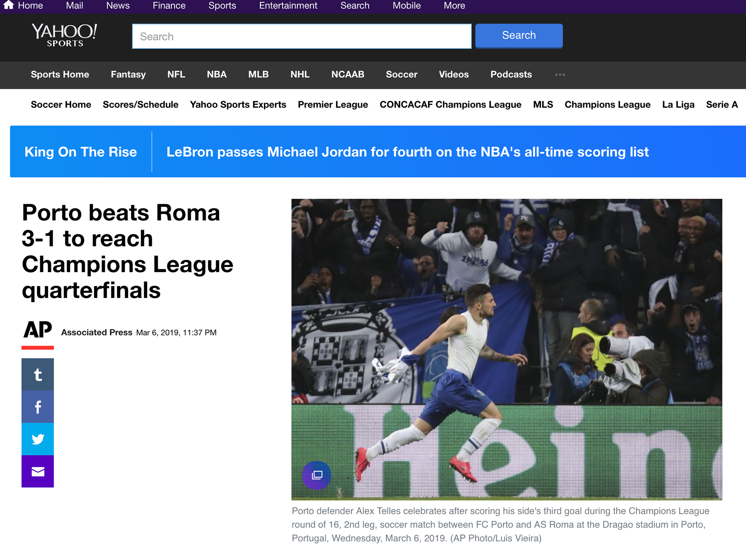Share article on Tumblr
The image size is (746, 560).
38,374
